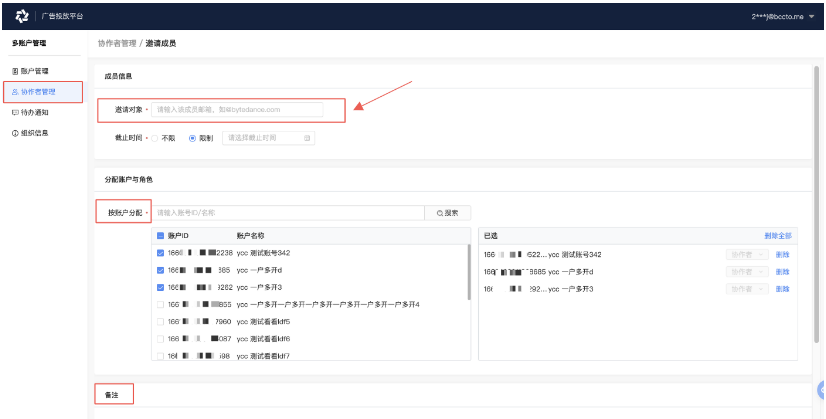Uncheck the ycc 测试账号342 account checkbox
Screen dimensions: 826x419
[x=160, y=254]
